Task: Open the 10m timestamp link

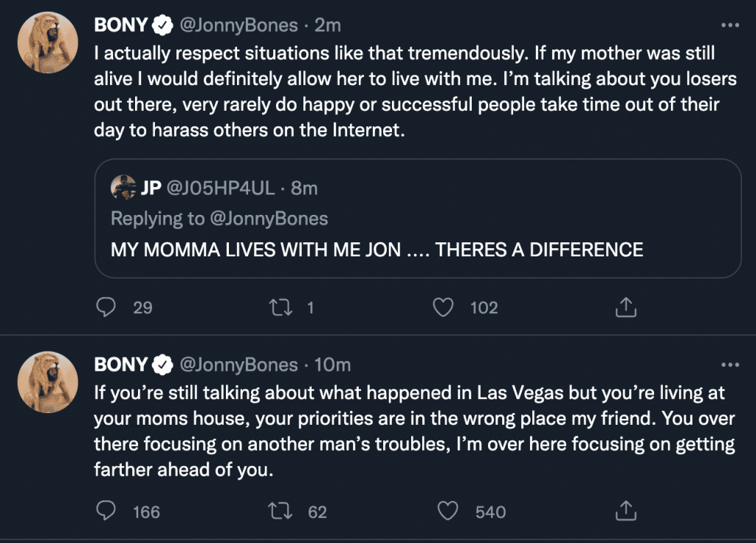Action: pyautogui.click(x=332, y=365)
